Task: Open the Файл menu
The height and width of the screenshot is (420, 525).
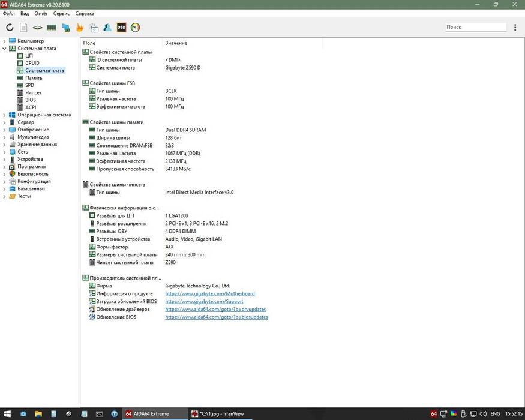Action: (8, 13)
